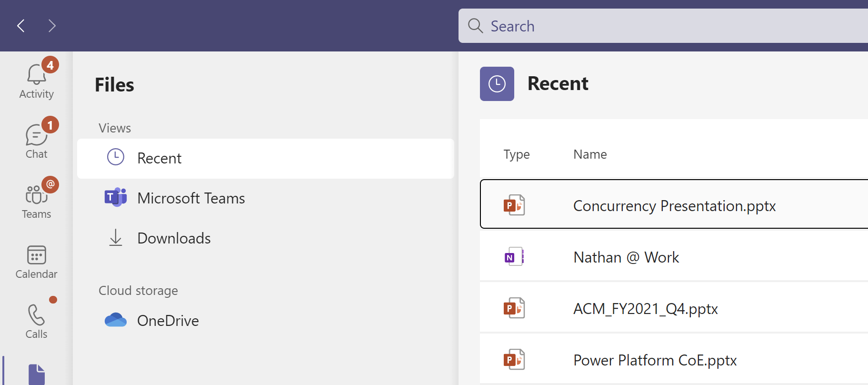The image size is (868, 385).
Task: Select Microsoft Teams files view
Action: click(x=190, y=198)
